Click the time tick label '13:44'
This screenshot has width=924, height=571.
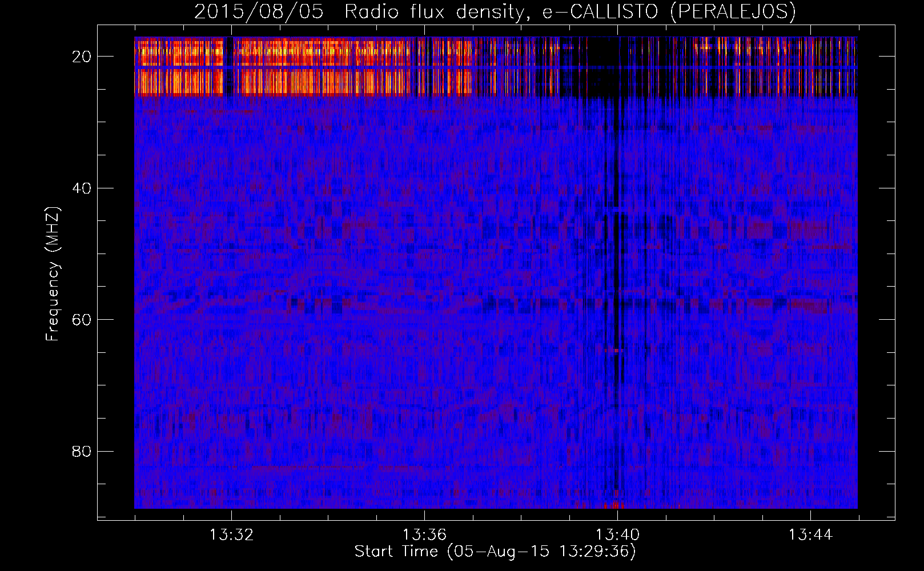pyautogui.click(x=810, y=535)
